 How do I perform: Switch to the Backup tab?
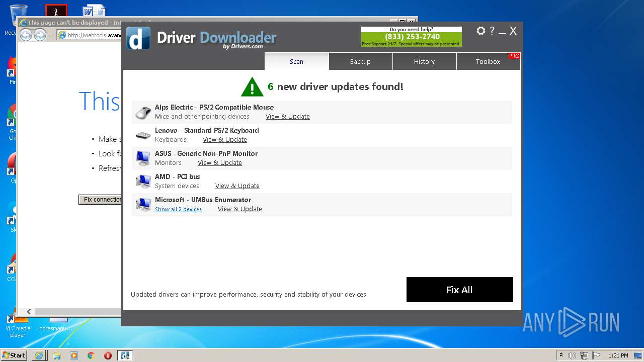[360, 61]
